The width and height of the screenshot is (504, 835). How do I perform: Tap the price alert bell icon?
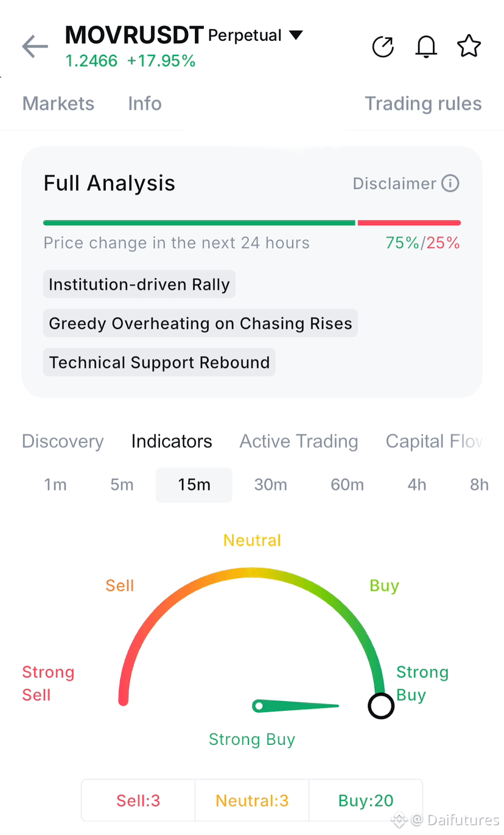click(426, 46)
